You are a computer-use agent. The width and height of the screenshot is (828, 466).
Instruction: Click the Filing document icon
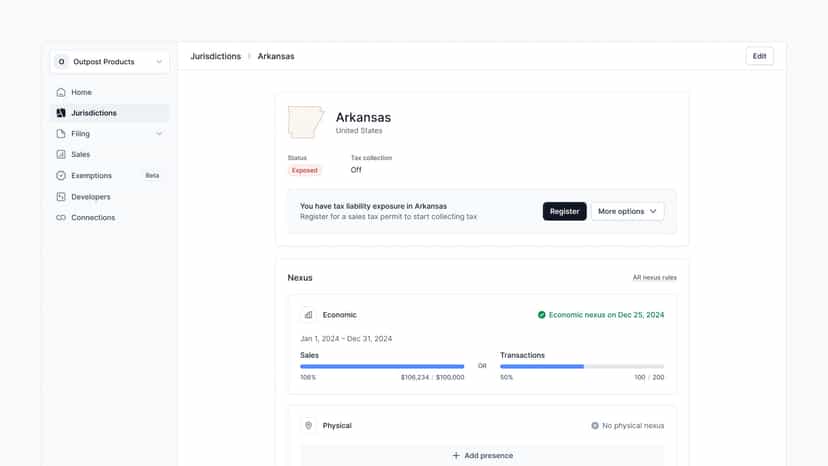pyautogui.click(x=61, y=134)
